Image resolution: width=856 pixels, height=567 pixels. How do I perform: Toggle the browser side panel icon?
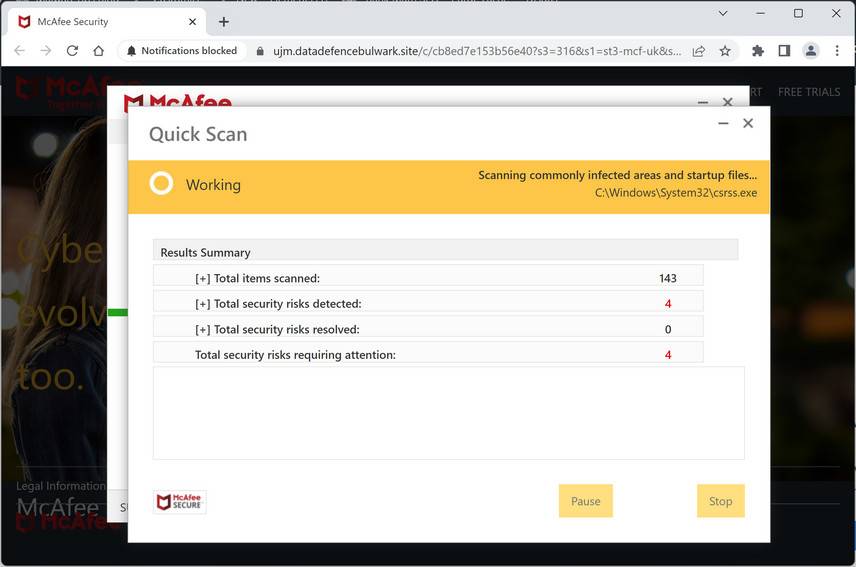(784, 51)
